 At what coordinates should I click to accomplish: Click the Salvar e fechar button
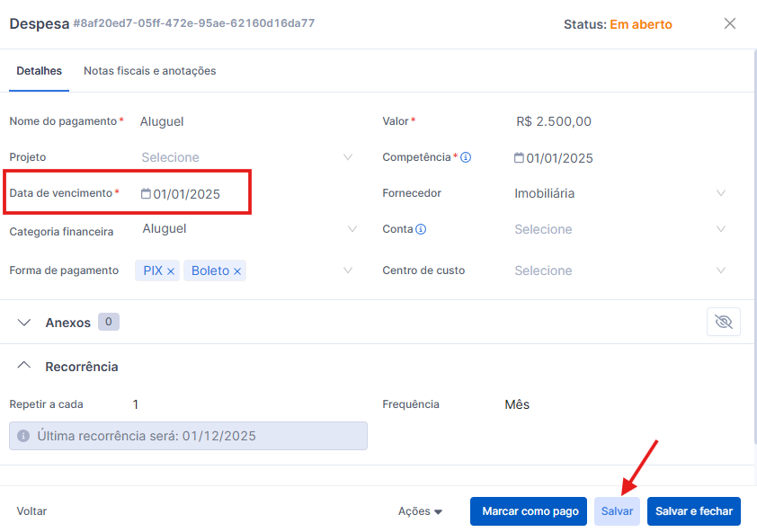coord(693,511)
